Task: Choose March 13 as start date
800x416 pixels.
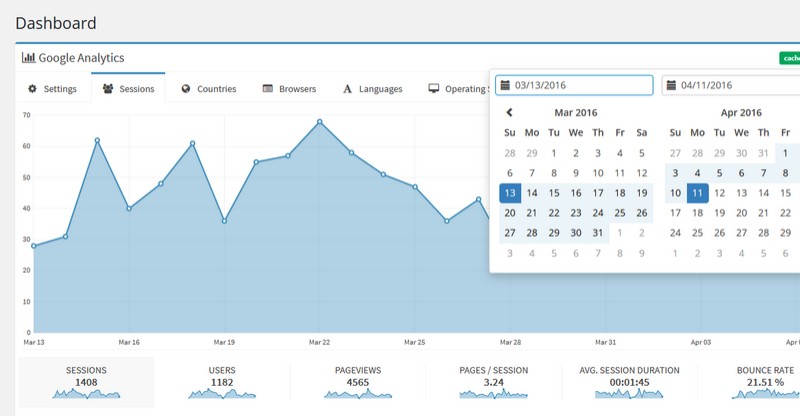Action: [x=510, y=193]
